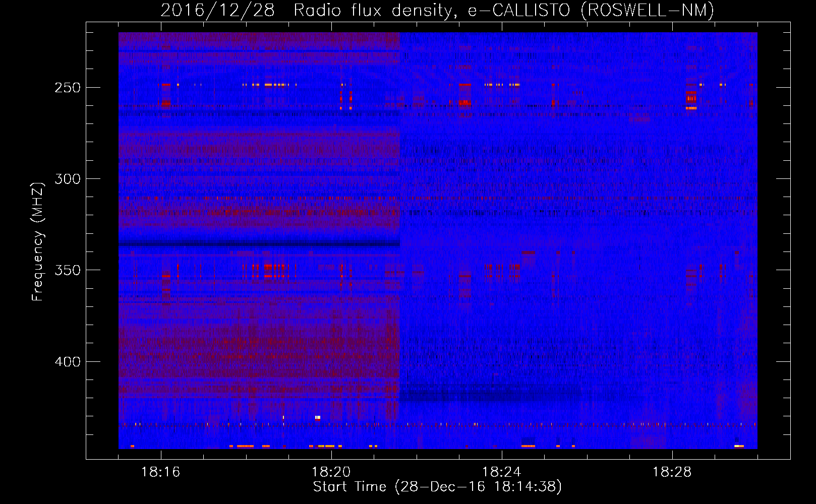816x504 pixels.
Task: Click the 300 frequency tick label
Action: 68,179
